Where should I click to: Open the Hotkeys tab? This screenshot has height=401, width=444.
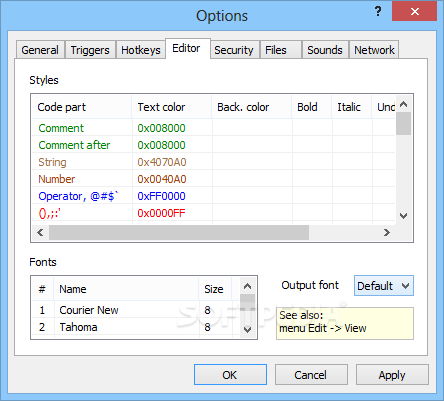pyautogui.click(x=141, y=50)
